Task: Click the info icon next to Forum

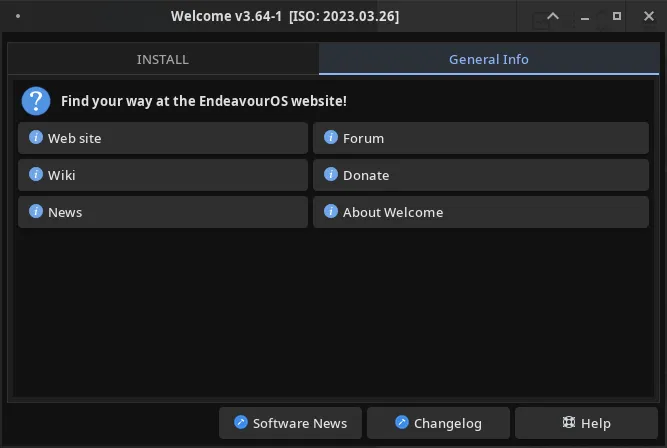Action: pos(331,137)
